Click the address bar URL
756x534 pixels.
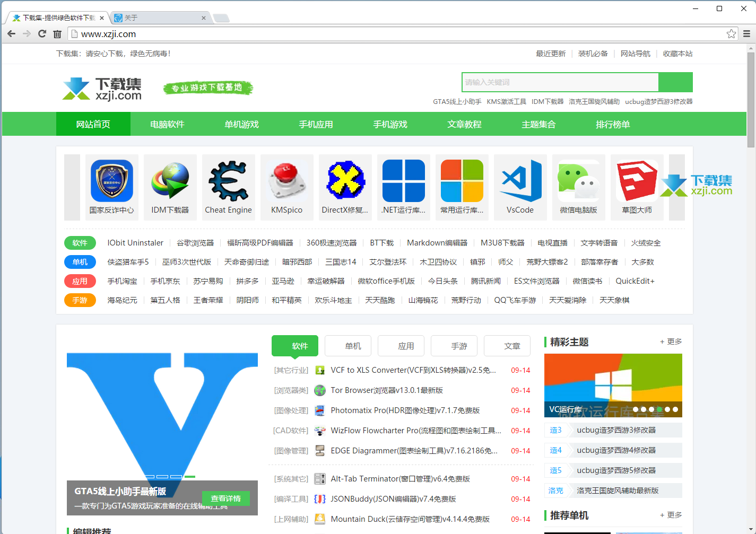coord(108,34)
